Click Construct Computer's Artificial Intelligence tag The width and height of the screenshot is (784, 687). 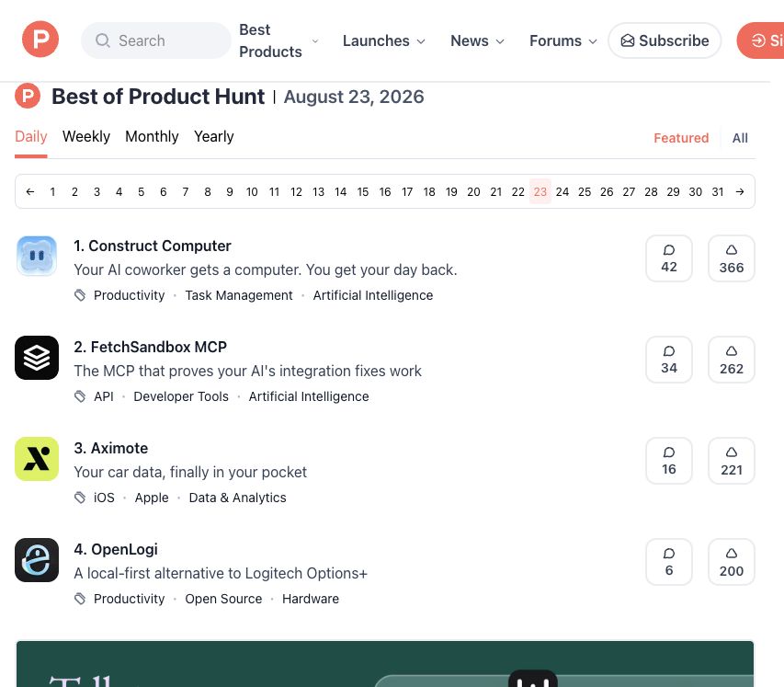(x=373, y=295)
